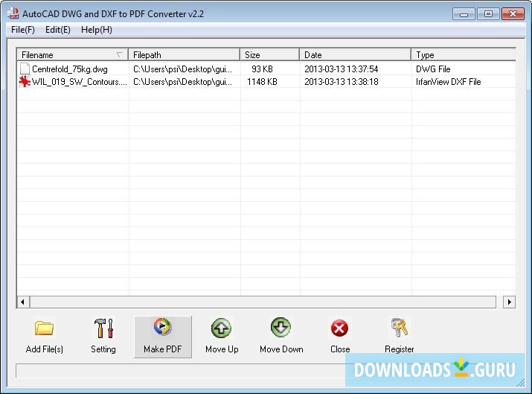
Task: Click the Move Up green arrow icon
Action: tap(222, 328)
